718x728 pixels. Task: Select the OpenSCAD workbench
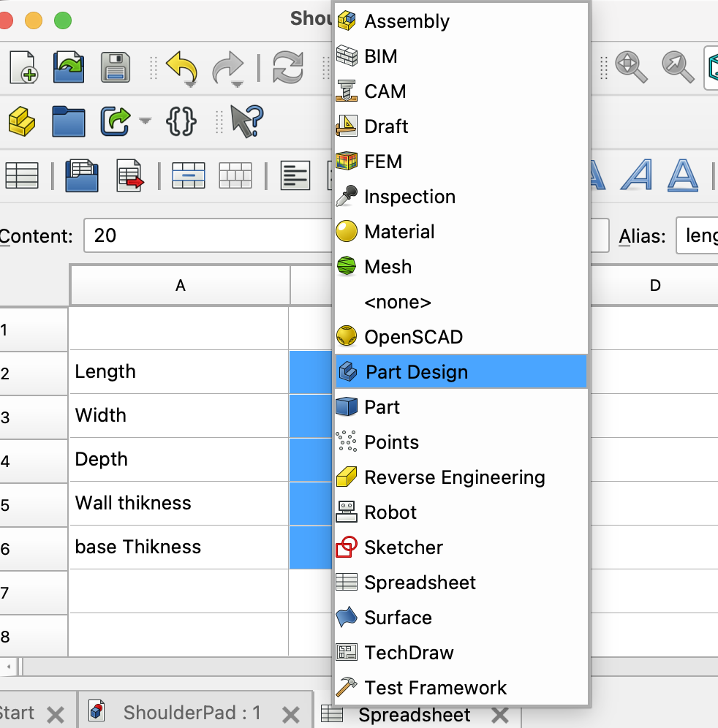[461, 337]
